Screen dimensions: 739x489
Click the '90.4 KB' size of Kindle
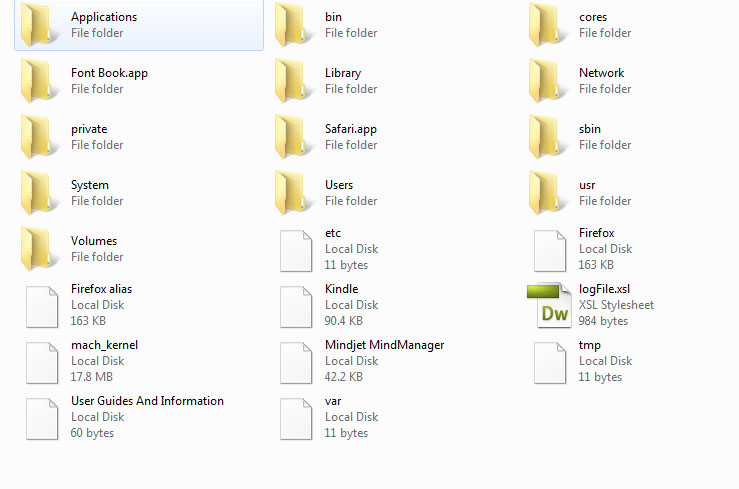click(344, 321)
